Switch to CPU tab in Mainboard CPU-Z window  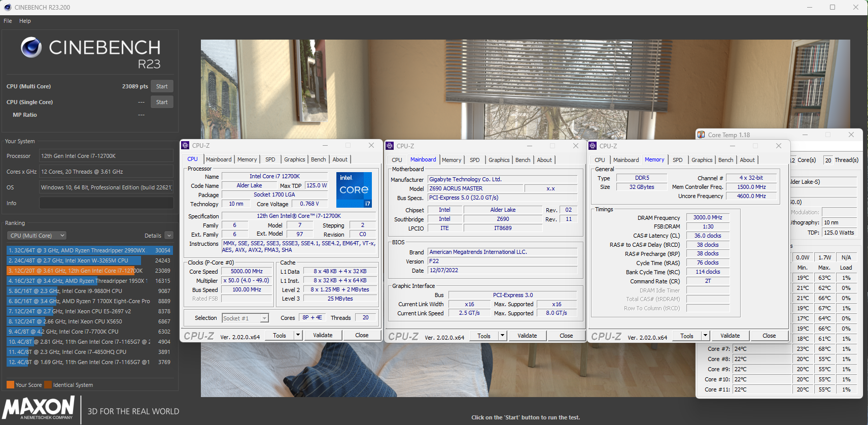click(397, 160)
